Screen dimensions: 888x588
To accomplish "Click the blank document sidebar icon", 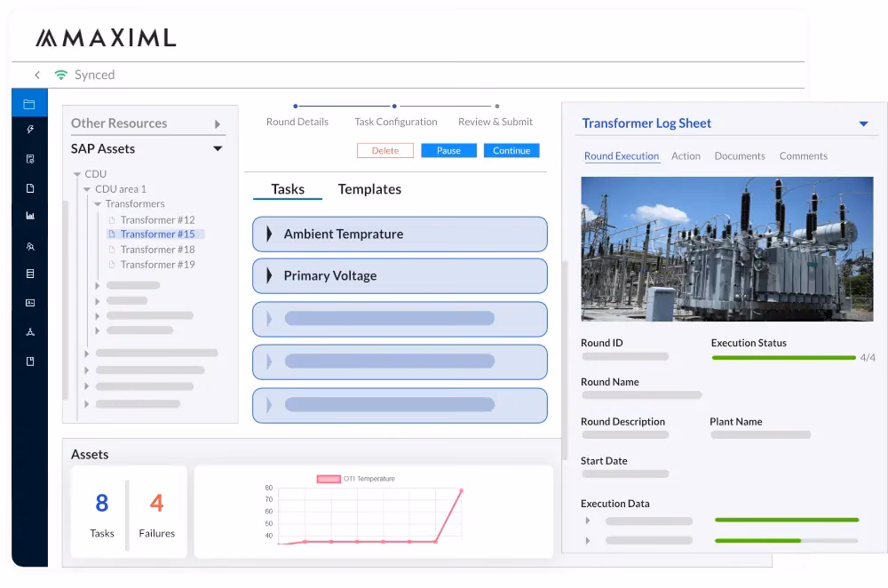I will (29, 188).
